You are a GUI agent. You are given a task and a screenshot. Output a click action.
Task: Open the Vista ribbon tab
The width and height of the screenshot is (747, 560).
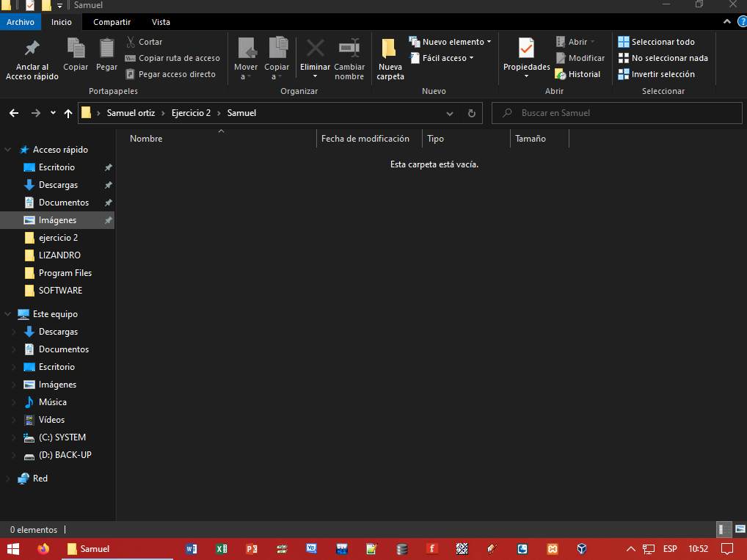(x=160, y=22)
